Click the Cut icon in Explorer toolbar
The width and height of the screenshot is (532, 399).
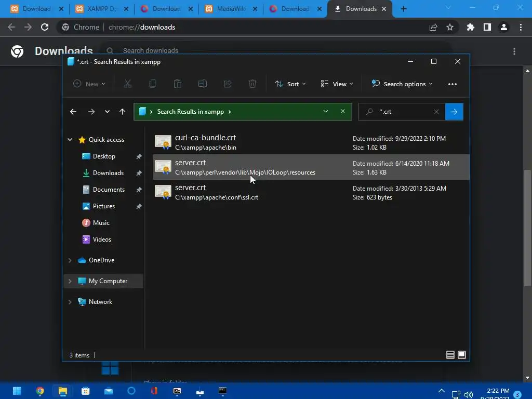pos(128,84)
